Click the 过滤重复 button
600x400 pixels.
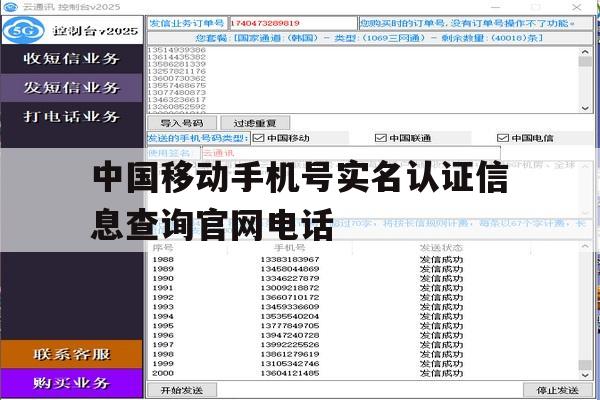[x=255, y=123]
